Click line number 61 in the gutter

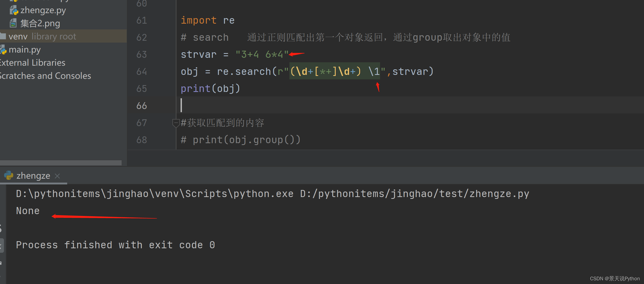click(141, 20)
